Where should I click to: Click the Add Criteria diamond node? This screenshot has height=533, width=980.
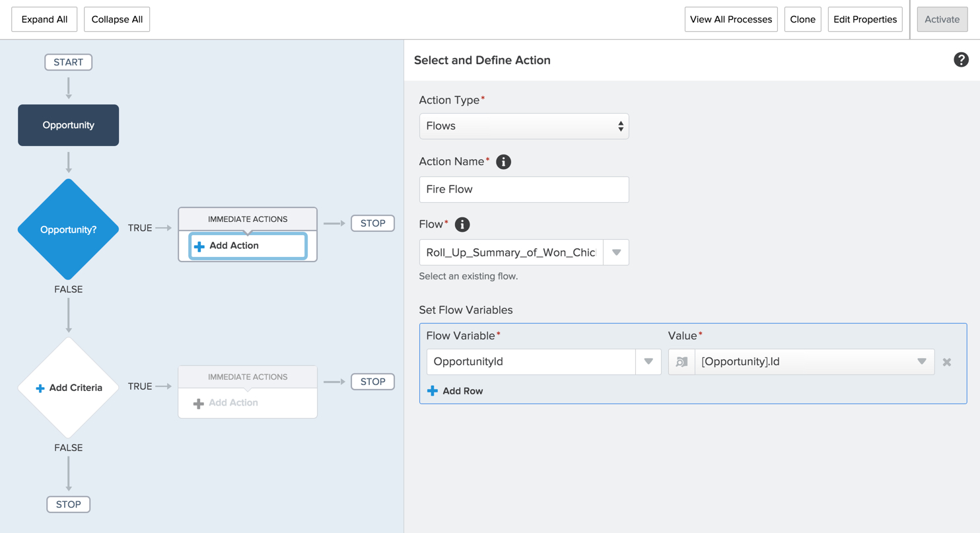[x=69, y=388]
